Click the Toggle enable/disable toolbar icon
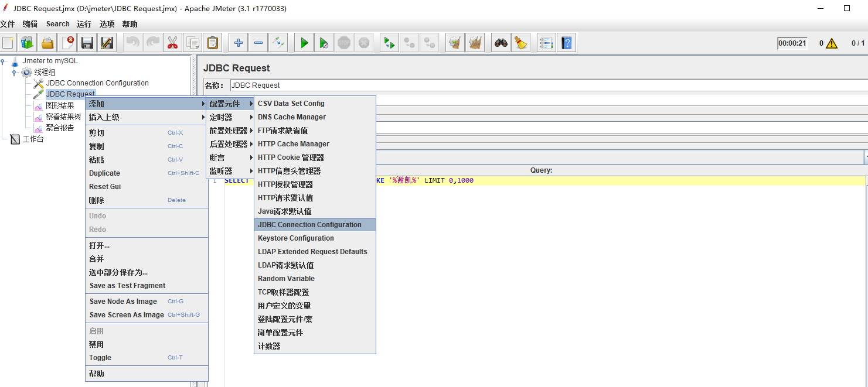 coord(278,43)
